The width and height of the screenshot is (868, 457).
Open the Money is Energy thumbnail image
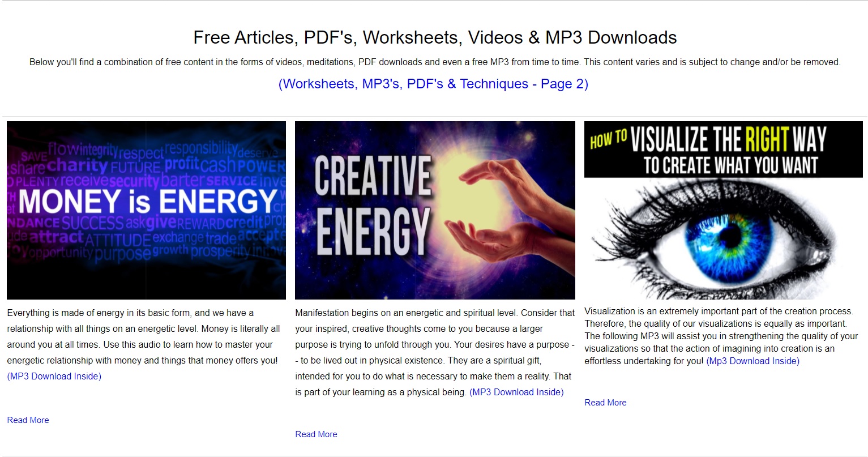point(146,210)
